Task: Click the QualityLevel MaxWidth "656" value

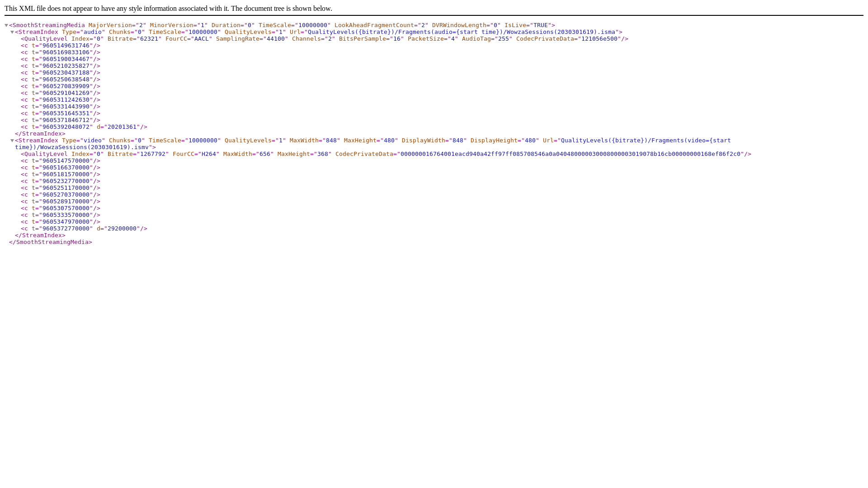Action: (x=265, y=154)
